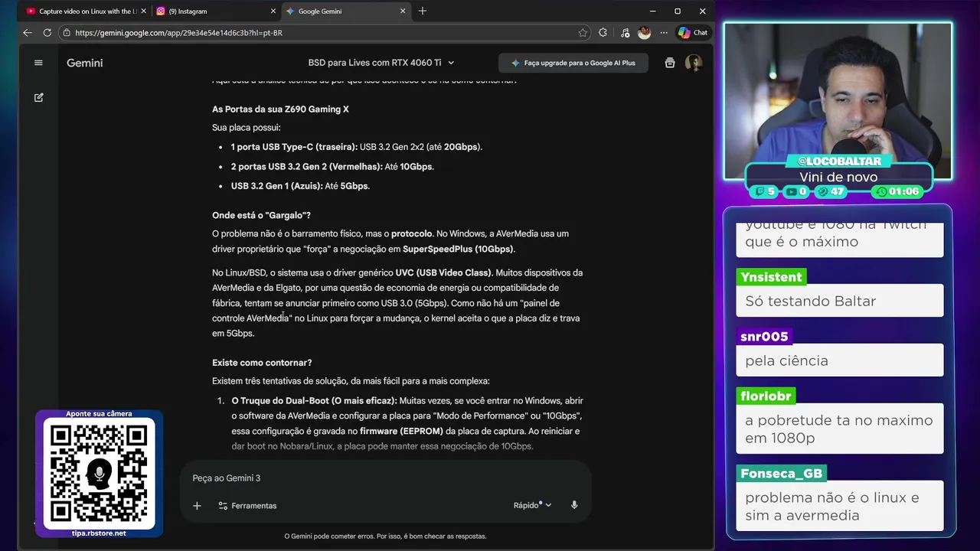This screenshot has width=980, height=551.
Task: Bookmark this page with the star icon
Action: point(583,33)
